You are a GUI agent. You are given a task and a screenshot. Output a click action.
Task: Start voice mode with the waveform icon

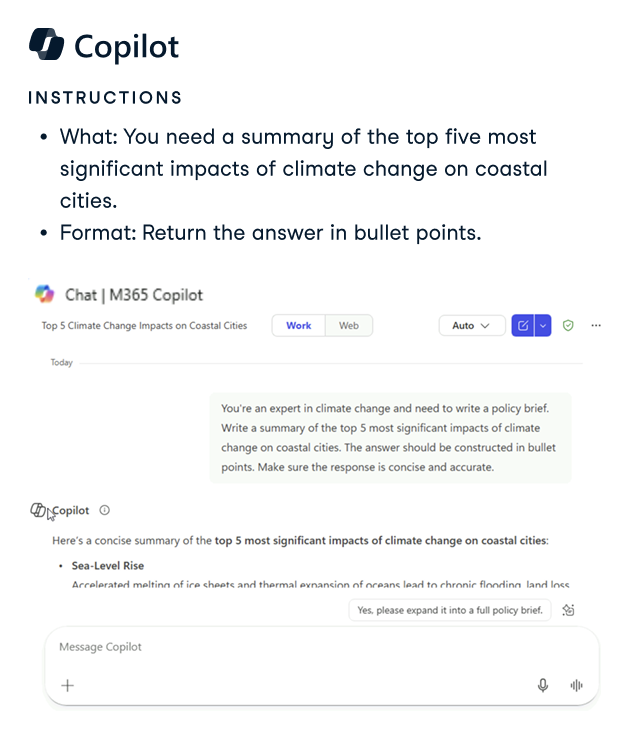pos(576,685)
